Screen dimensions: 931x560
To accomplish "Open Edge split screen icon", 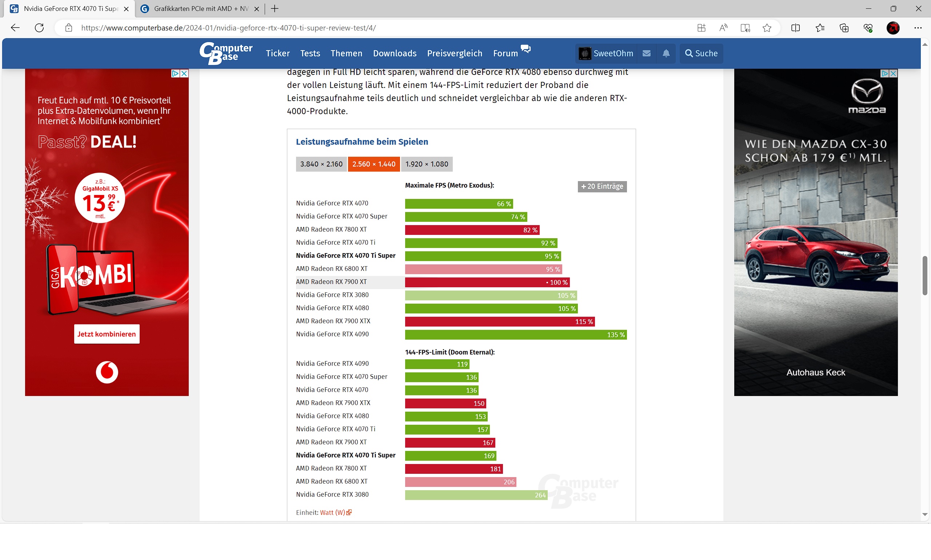I will tap(795, 28).
